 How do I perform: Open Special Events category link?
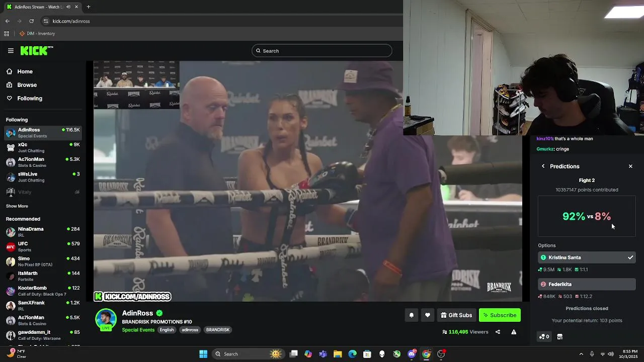(138, 330)
